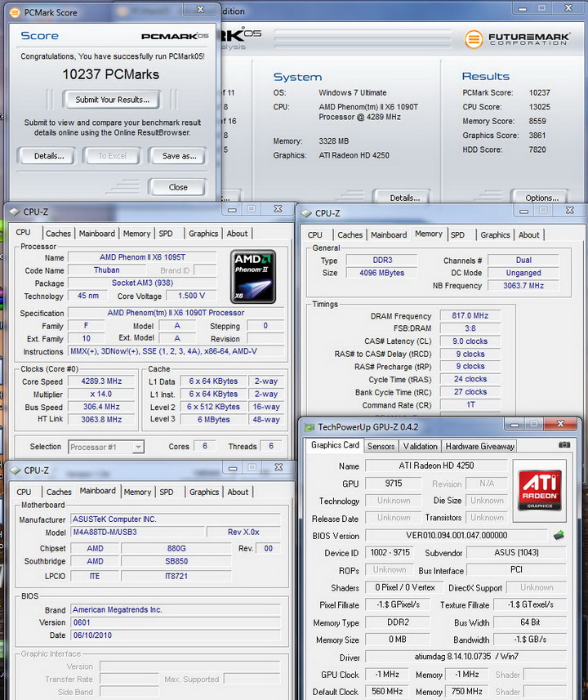588x700 pixels.
Task: Click the To Excel button
Action: (x=112, y=156)
